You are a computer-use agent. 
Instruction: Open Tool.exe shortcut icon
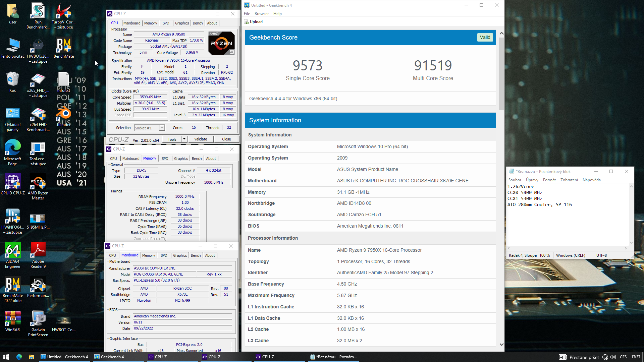38,153
